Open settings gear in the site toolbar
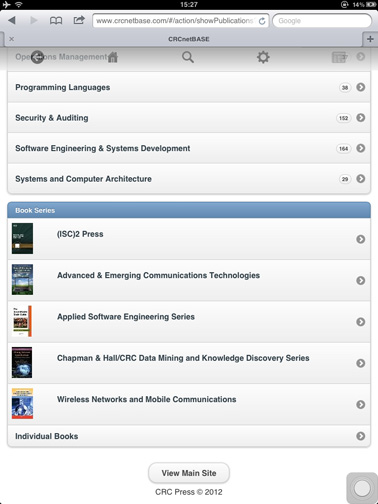The height and width of the screenshot is (504, 378). click(263, 57)
